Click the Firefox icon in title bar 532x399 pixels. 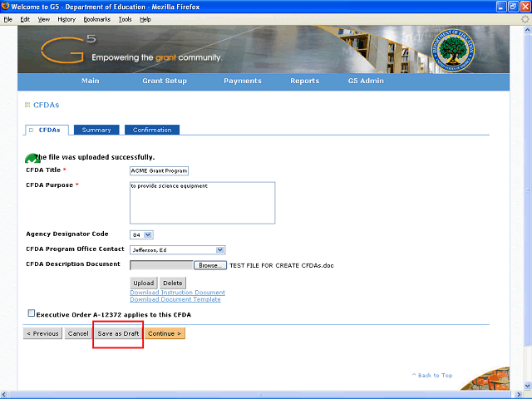5,6
